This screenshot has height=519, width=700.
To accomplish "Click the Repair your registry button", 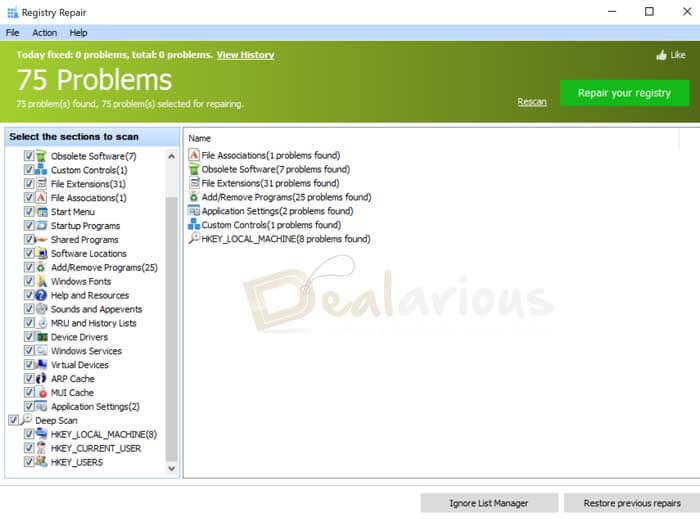I will pyautogui.click(x=624, y=93).
